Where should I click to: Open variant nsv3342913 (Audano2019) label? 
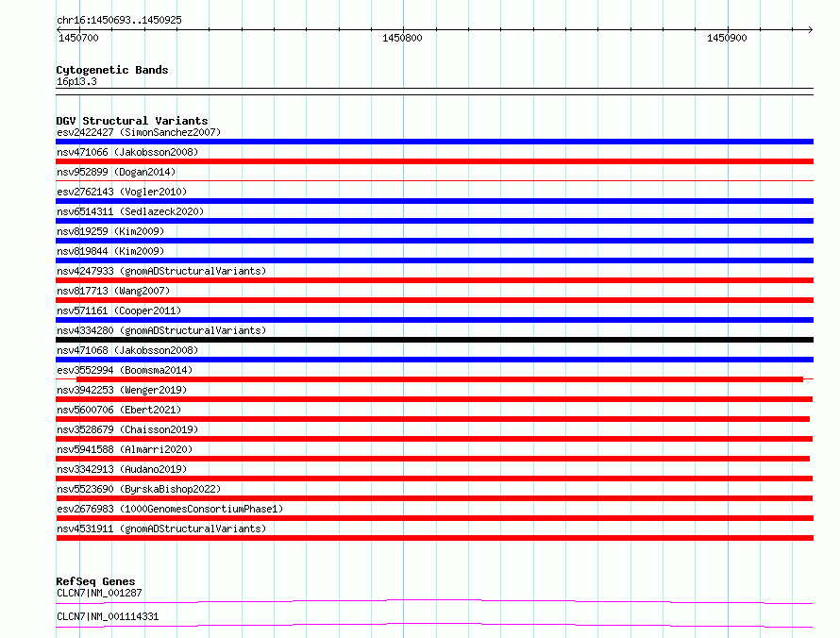click(122, 469)
